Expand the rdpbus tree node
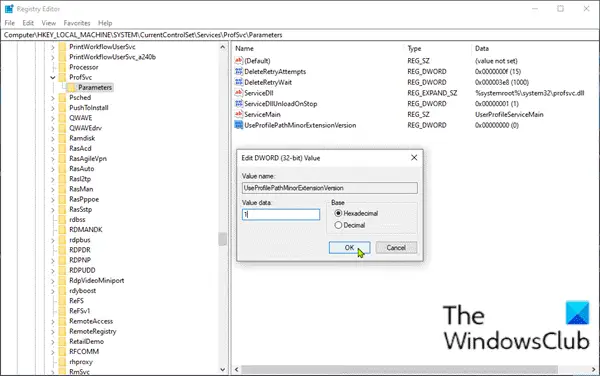Screen dimensions: 600x376 pyautogui.click(x=52, y=240)
